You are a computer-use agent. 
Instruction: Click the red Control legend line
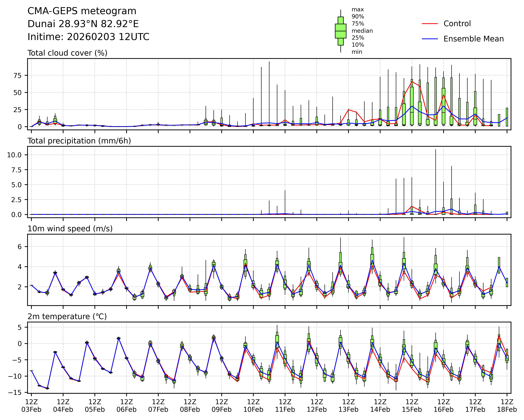click(x=430, y=24)
